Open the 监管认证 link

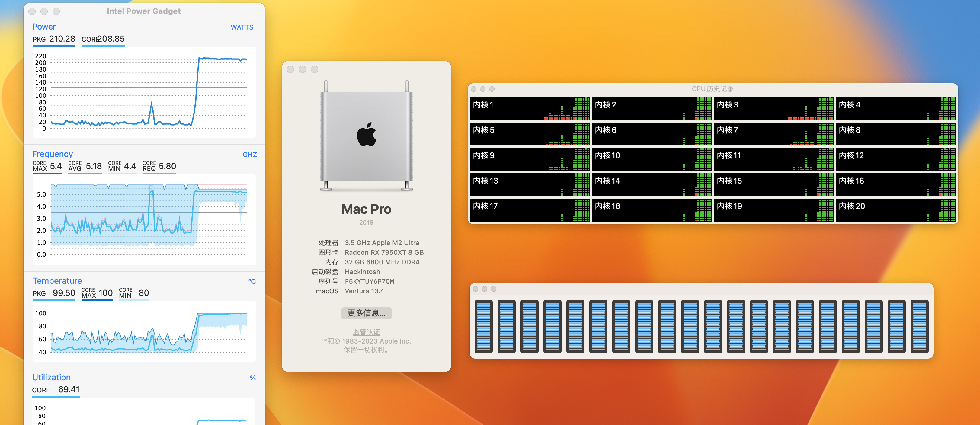tap(366, 332)
